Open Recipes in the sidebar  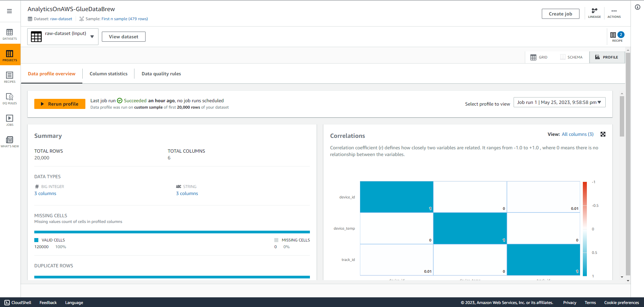pos(10,77)
